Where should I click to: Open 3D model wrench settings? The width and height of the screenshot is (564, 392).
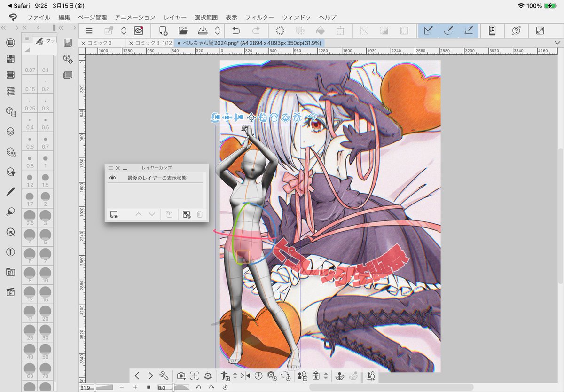click(164, 376)
